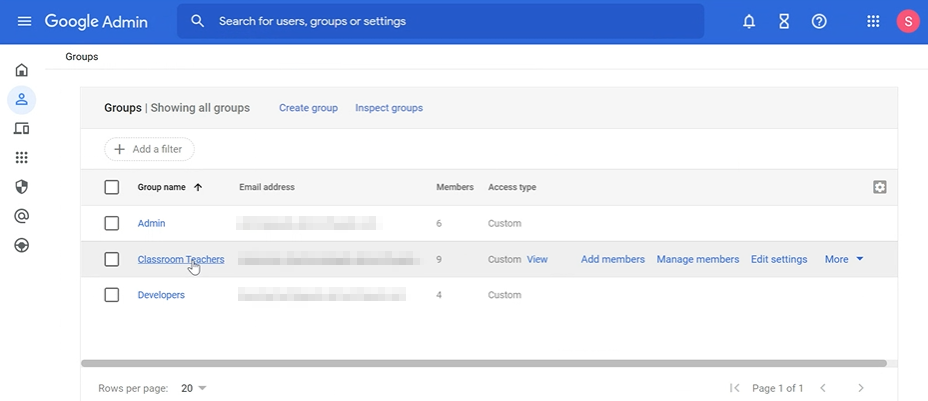Go to Home in the sidebar
Image resolution: width=928 pixels, height=401 pixels.
pos(21,70)
